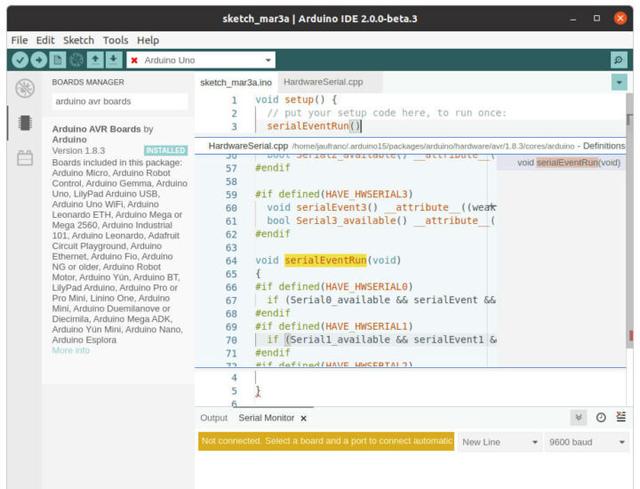Click the INSTALLED badge

click(166, 150)
